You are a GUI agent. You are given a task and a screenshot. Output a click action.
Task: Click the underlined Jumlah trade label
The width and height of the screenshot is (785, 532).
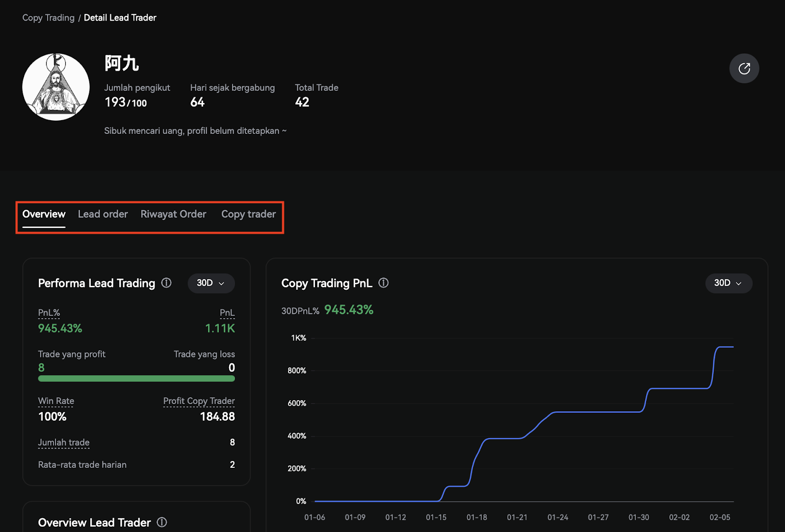[x=64, y=442]
